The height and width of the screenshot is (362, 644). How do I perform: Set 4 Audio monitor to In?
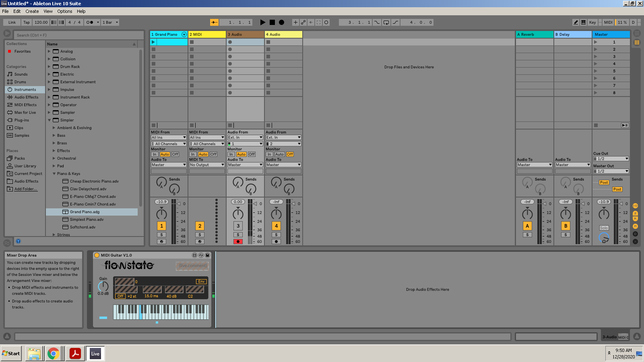(x=269, y=154)
